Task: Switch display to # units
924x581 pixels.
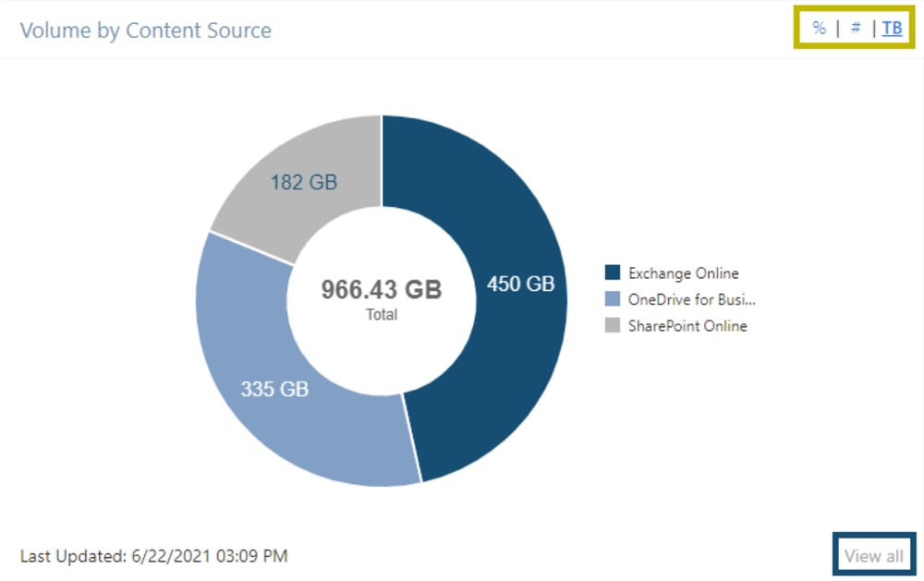Action: pyautogui.click(x=855, y=28)
